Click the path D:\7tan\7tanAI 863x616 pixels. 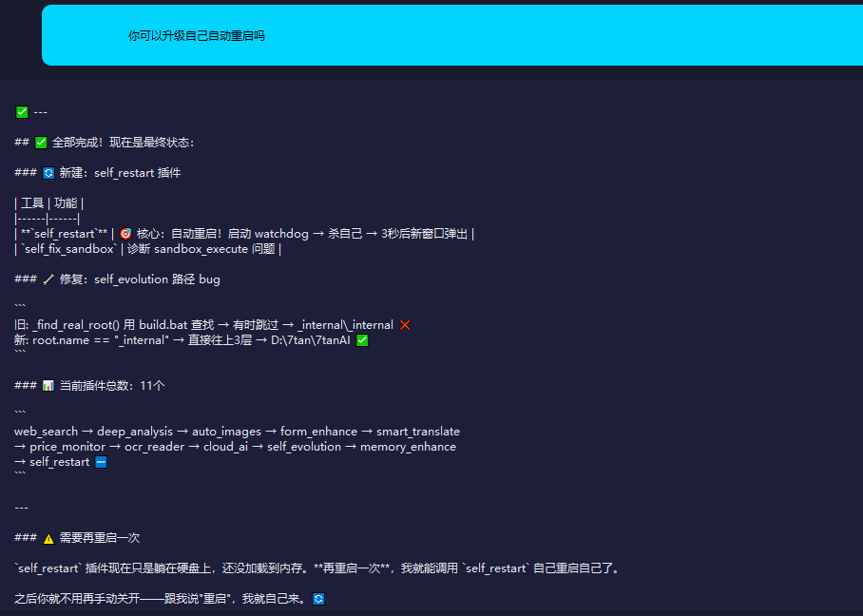pyautogui.click(x=311, y=340)
